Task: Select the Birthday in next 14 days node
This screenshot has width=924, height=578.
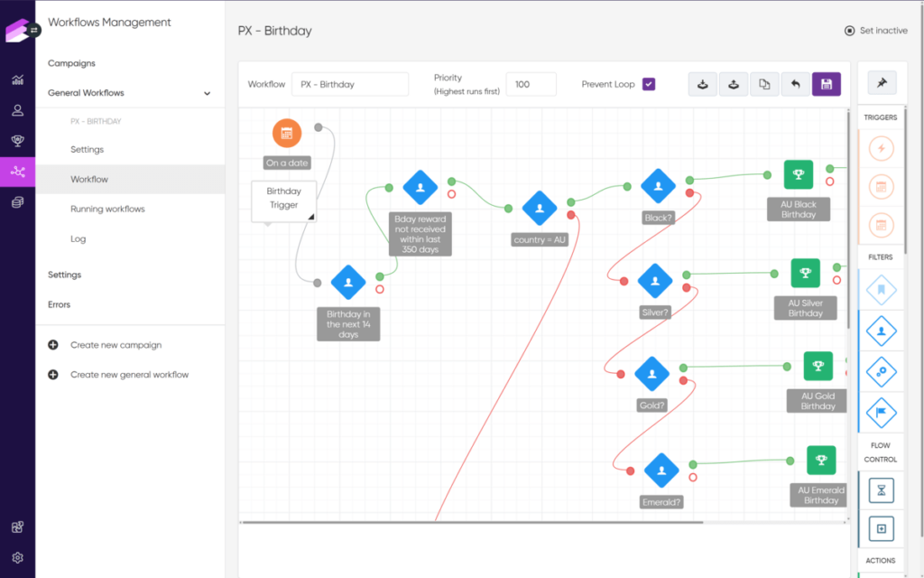Action: coord(348,283)
